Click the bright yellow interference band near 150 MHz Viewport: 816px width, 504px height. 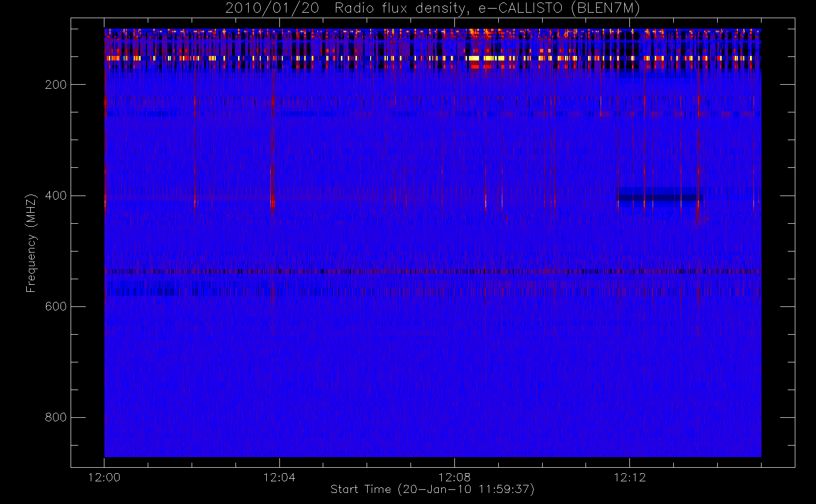point(433,58)
